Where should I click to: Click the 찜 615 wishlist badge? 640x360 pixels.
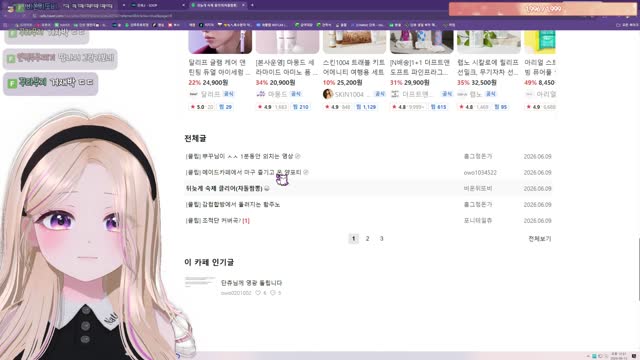click(x=438, y=107)
